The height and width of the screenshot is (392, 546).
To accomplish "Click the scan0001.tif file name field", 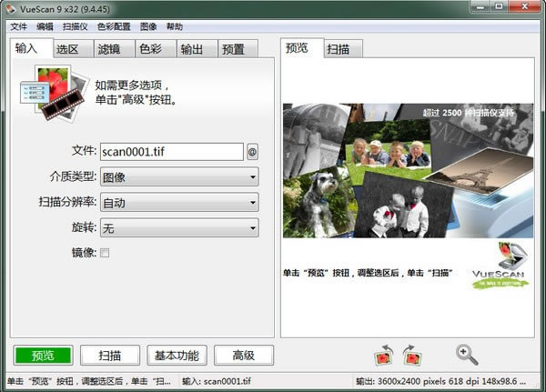I will (x=171, y=152).
